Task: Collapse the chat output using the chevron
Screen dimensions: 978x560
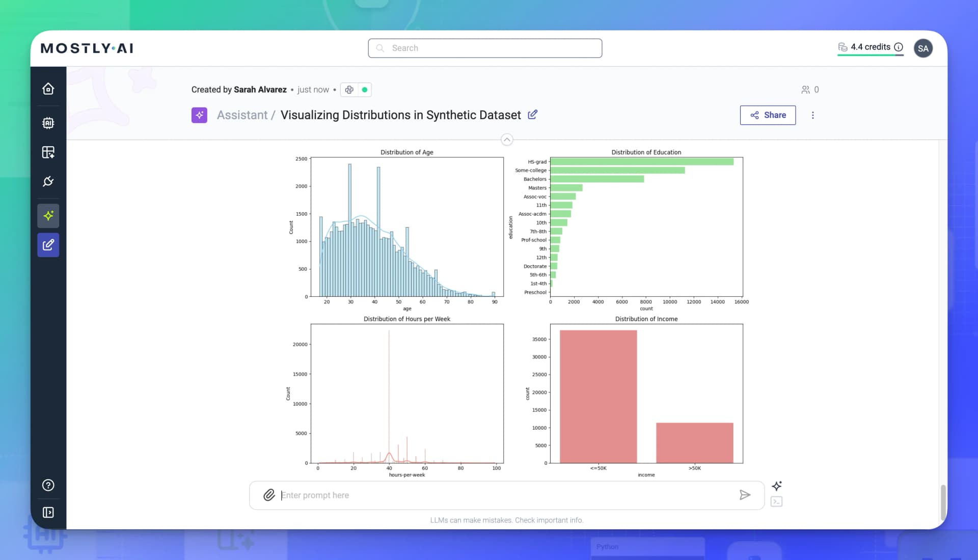Action: point(507,139)
